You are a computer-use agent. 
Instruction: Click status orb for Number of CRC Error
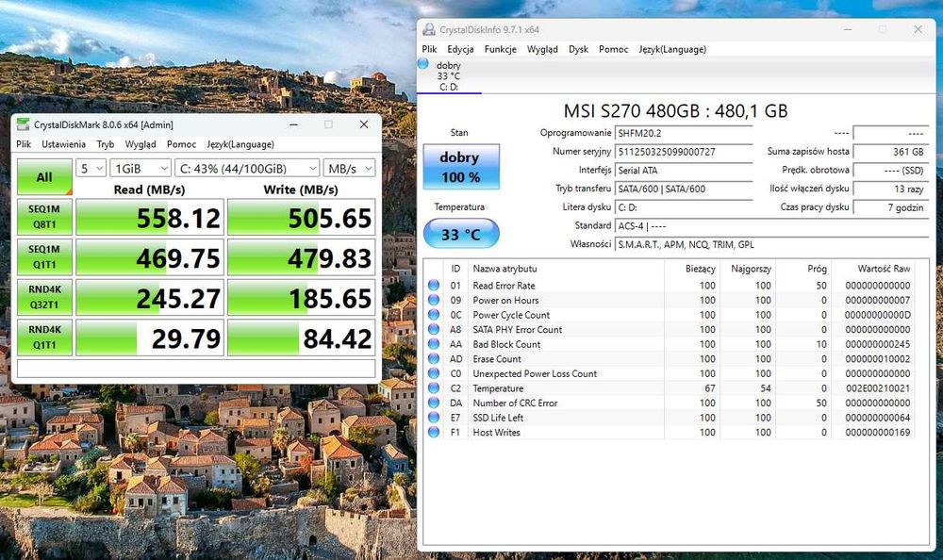click(x=434, y=403)
